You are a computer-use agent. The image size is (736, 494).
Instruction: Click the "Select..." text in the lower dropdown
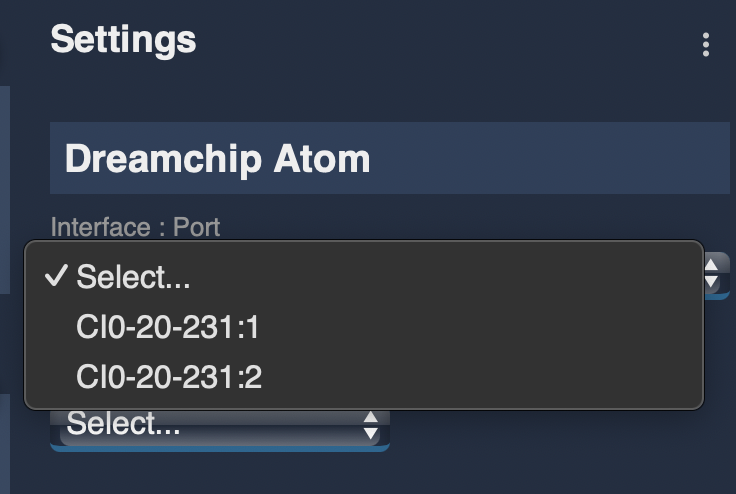(123, 425)
